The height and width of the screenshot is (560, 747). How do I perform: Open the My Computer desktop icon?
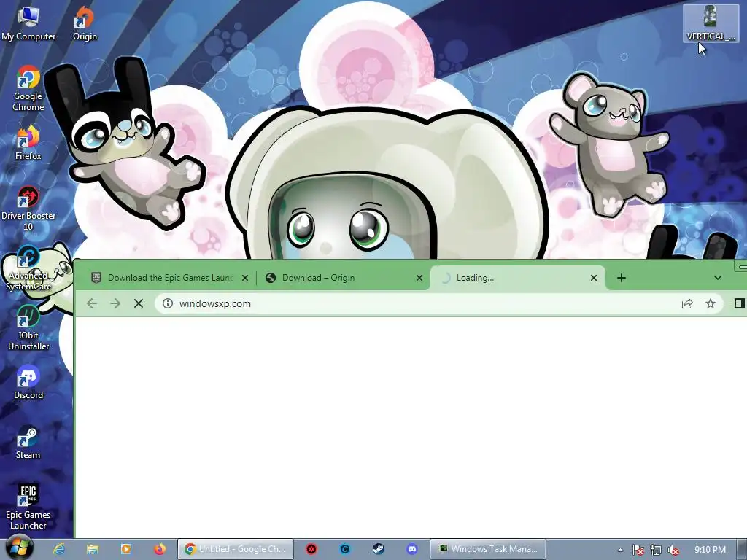tap(28, 24)
